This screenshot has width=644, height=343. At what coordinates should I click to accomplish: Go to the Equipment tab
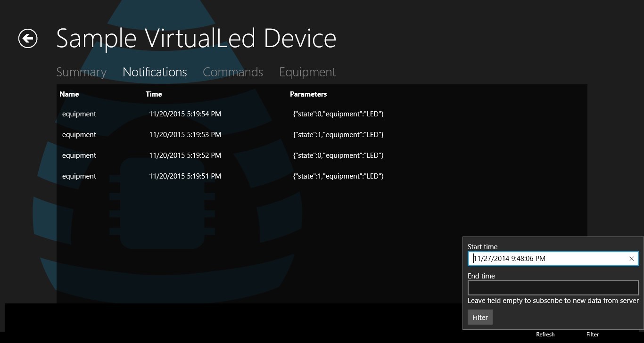click(307, 72)
